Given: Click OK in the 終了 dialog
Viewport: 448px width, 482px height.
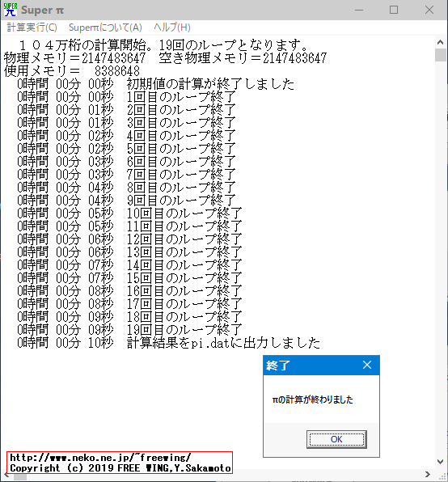Looking at the screenshot, I should pos(336,439).
